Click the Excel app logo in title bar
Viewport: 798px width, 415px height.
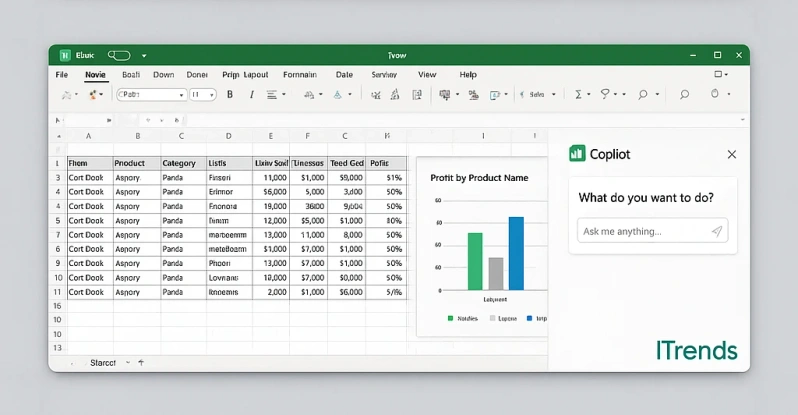(66, 55)
